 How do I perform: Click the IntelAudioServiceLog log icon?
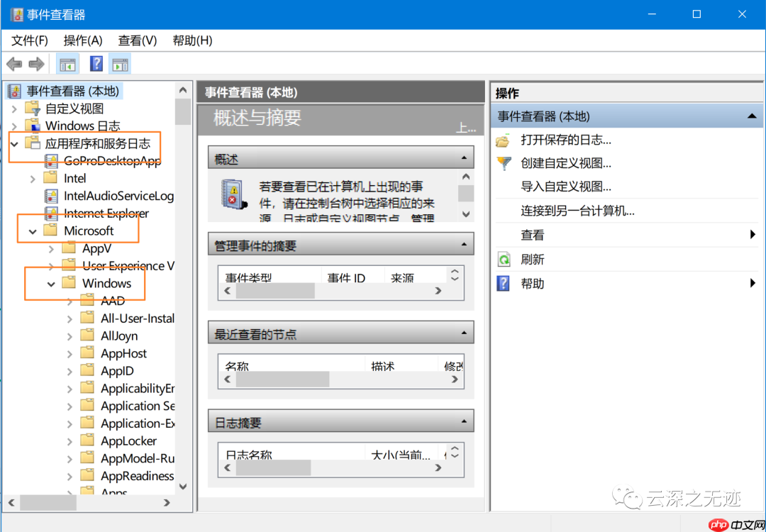[51, 196]
